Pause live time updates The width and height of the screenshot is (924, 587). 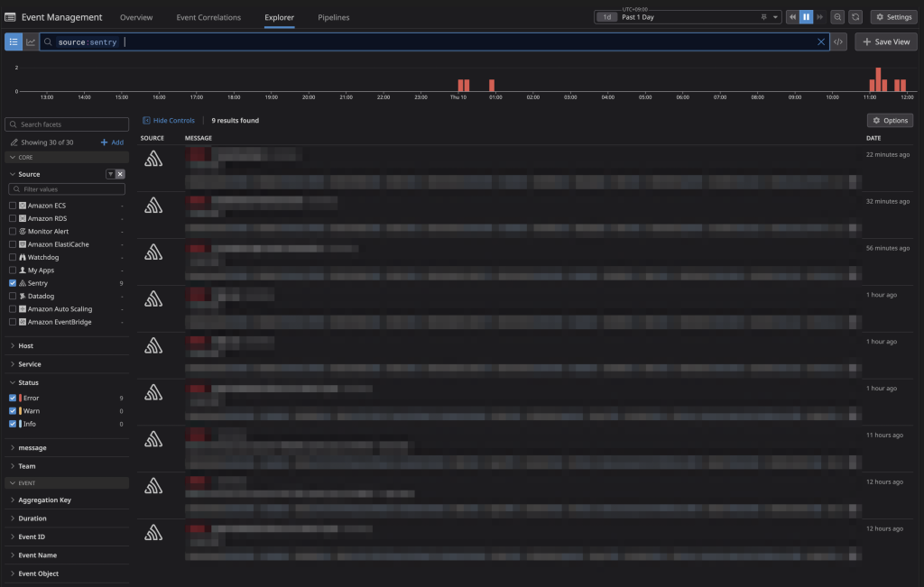click(807, 17)
